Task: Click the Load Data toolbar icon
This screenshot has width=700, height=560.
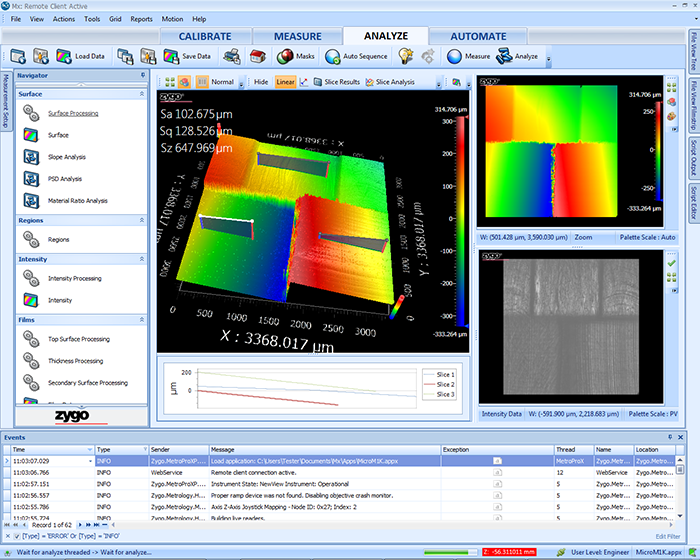Action: (64, 57)
